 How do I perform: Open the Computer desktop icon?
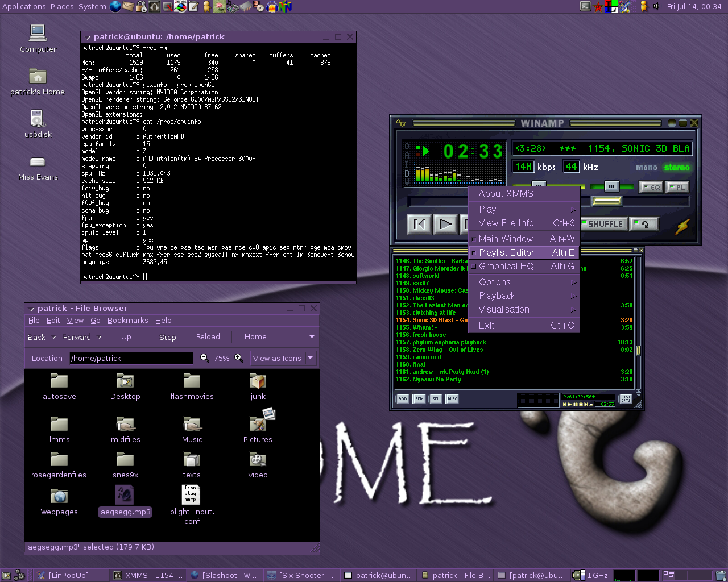click(38, 38)
